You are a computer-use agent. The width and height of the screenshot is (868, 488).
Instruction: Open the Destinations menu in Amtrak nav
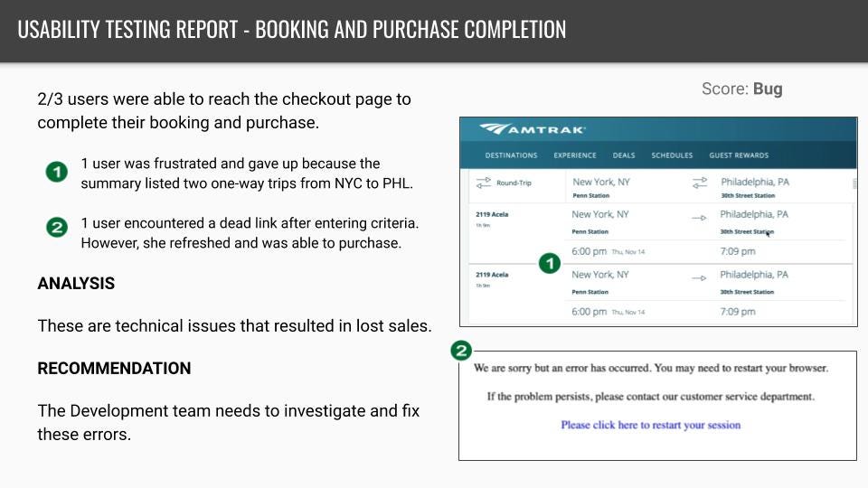point(511,155)
